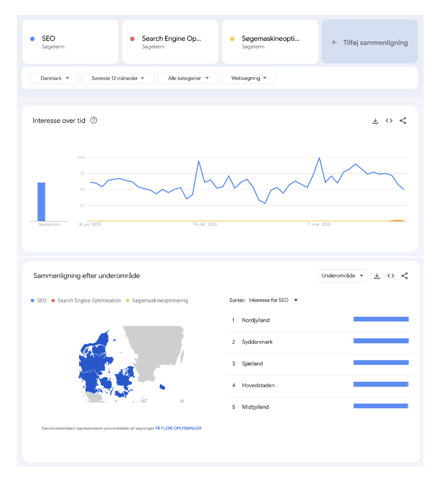Click Tilføj sammenligning button
Image resolution: width=448 pixels, height=483 pixels.
point(370,42)
